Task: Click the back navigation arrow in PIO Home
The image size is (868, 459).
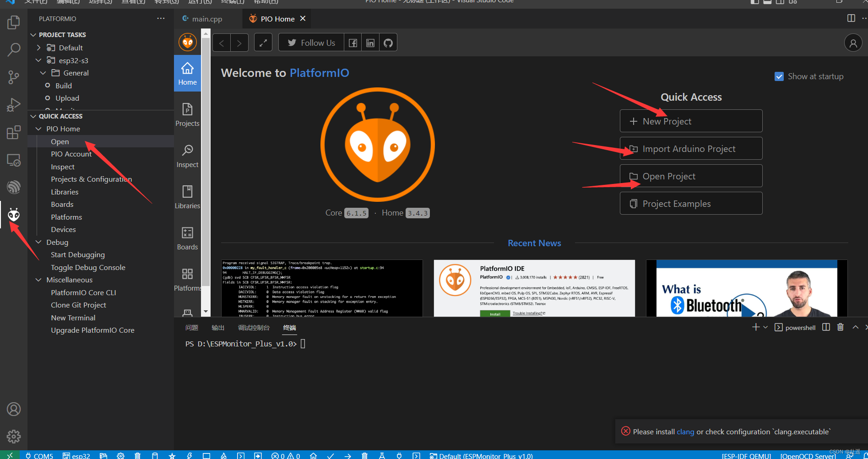Action: (x=222, y=43)
